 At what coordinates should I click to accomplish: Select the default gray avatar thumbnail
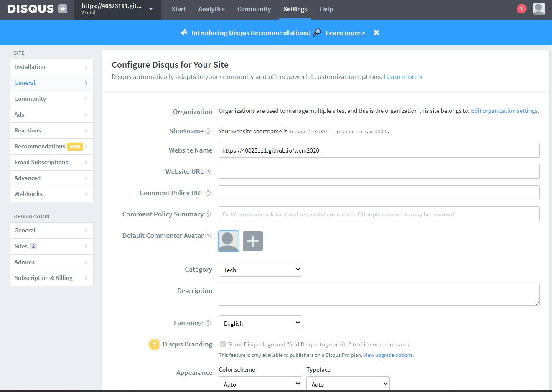point(229,241)
